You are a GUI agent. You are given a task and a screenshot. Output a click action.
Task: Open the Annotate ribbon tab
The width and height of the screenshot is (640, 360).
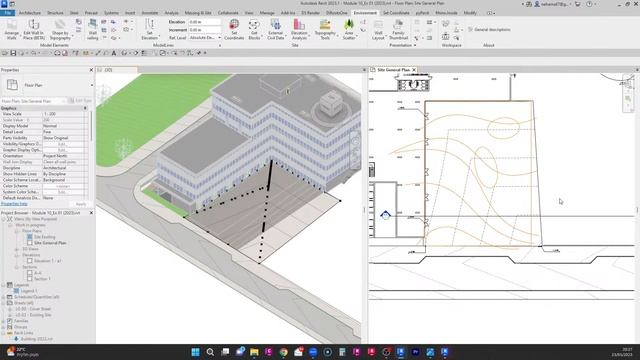click(x=149, y=13)
